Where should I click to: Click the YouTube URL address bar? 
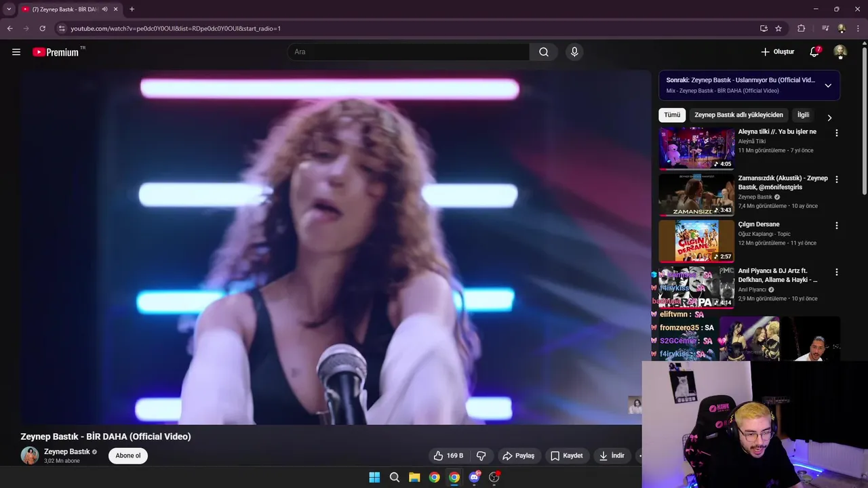point(407,28)
